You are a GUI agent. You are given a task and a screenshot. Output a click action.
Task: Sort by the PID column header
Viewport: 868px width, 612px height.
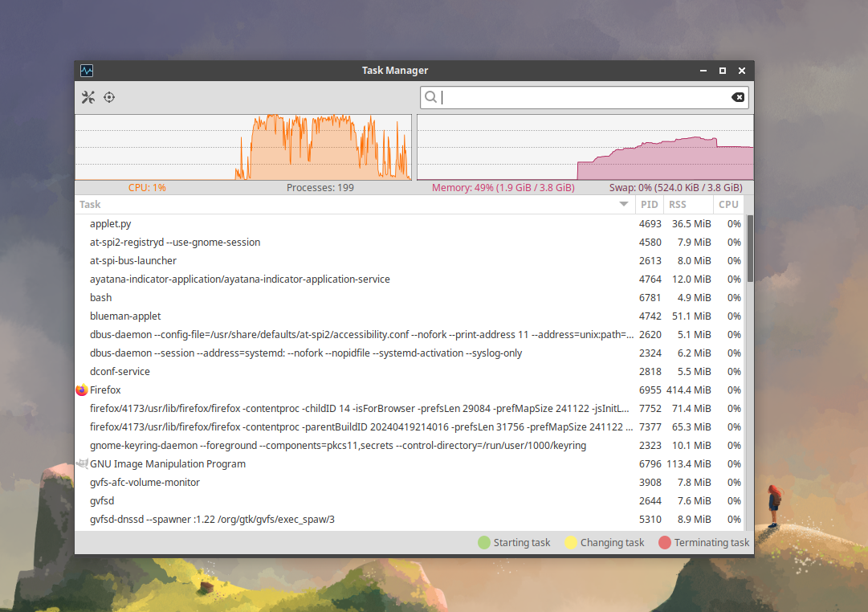[649, 204]
